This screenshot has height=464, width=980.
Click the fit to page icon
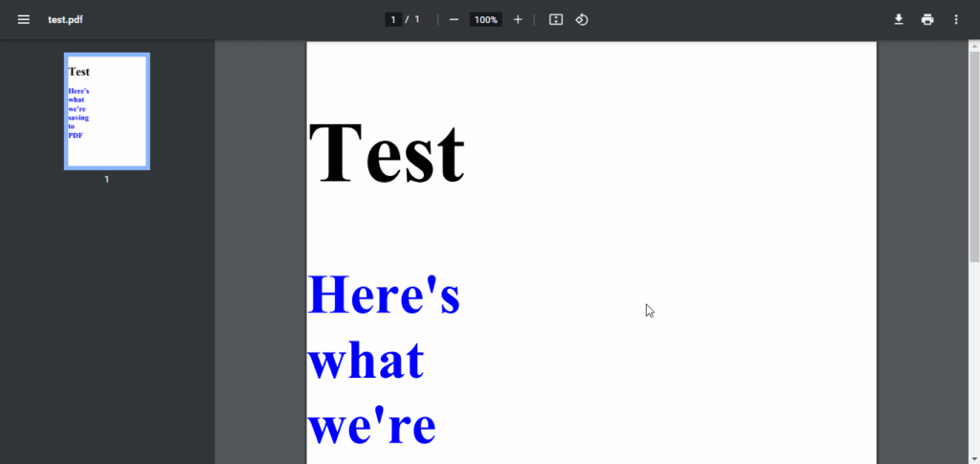556,20
